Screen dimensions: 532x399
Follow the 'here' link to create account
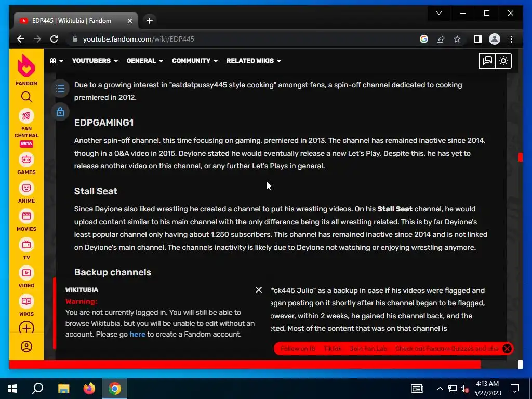click(137, 334)
